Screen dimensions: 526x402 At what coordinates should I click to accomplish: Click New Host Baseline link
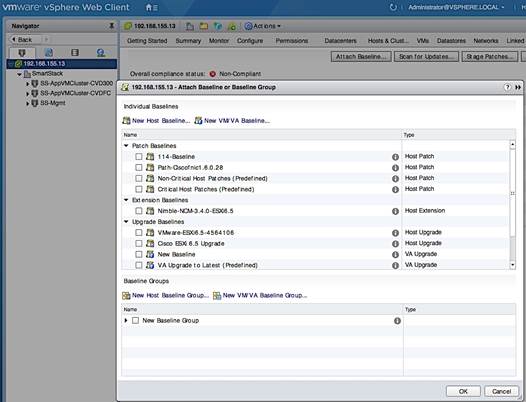tap(156, 121)
